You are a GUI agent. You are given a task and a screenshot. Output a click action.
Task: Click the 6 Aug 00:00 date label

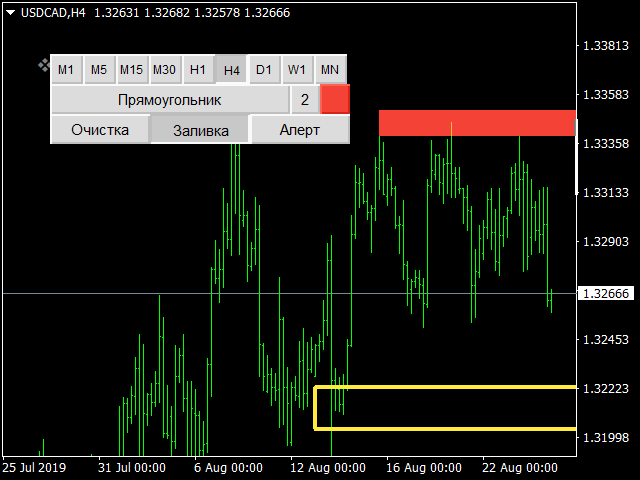(228, 468)
